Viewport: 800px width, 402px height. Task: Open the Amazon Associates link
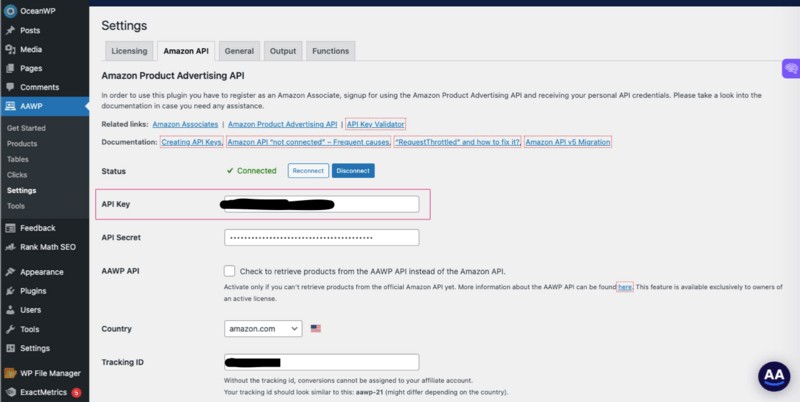[185, 124]
